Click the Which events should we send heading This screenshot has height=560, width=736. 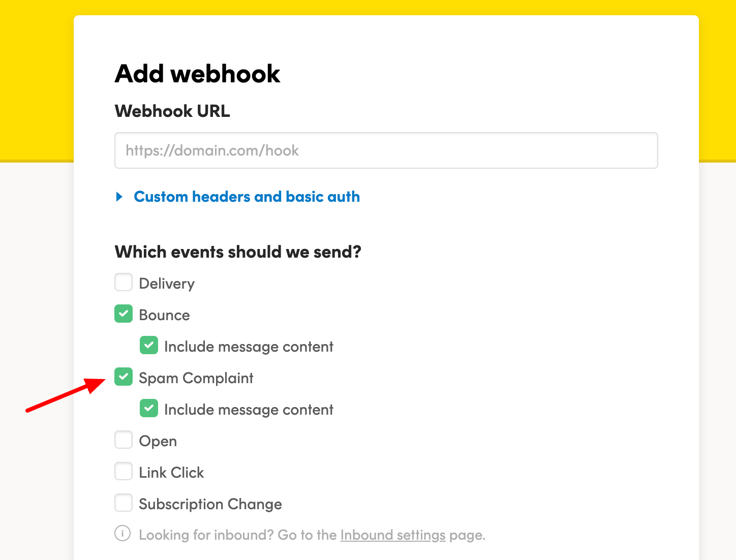tap(238, 252)
